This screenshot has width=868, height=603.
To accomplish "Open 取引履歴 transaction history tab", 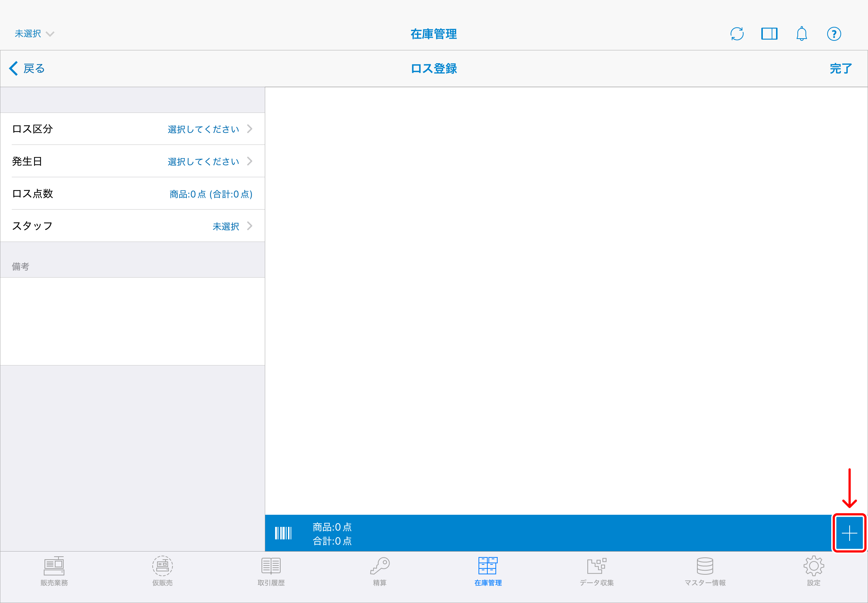I will pyautogui.click(x=271, y=571).
